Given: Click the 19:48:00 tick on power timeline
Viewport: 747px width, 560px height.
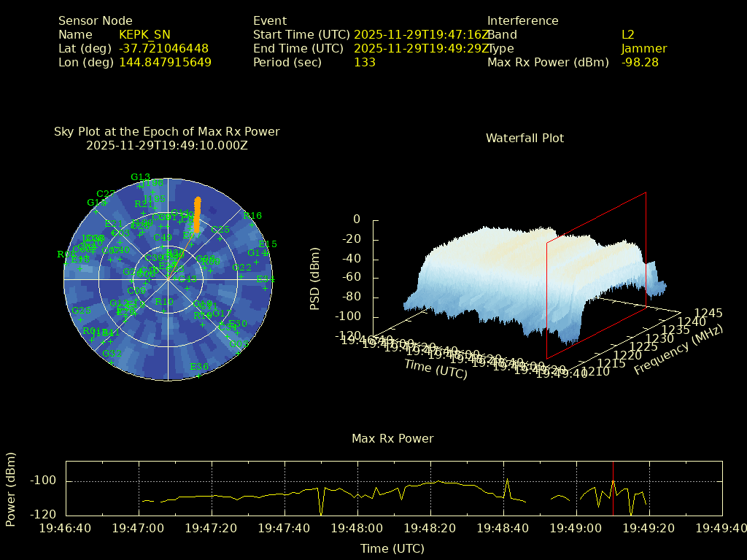Looking at the screenshot, I should pyautogui.click(x=357, y=526).
